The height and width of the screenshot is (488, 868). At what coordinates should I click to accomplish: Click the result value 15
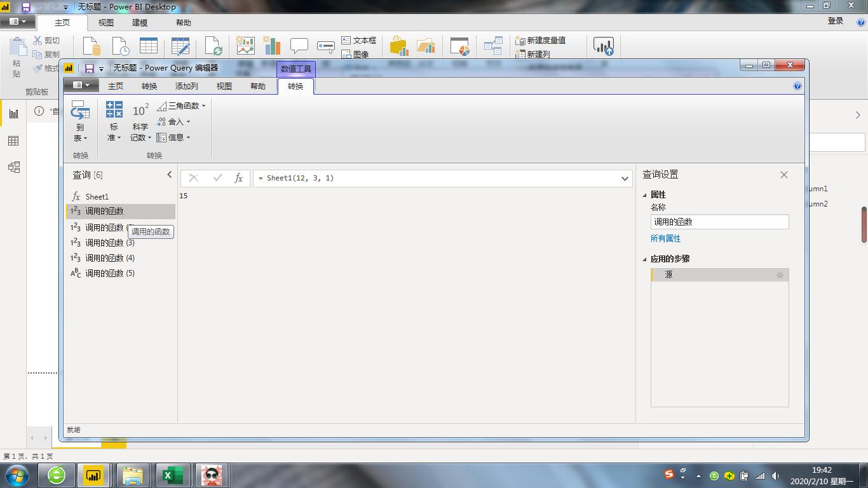pos(184,196)
